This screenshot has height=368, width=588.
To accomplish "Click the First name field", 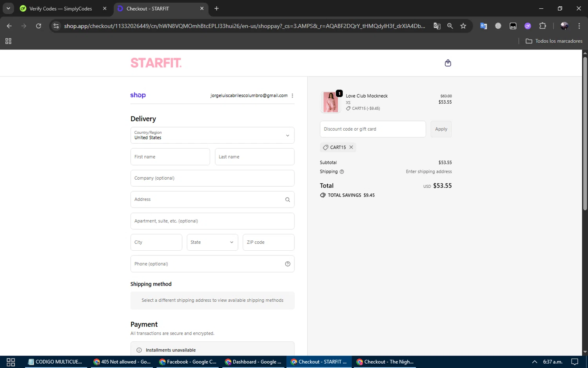I will 170,157.
